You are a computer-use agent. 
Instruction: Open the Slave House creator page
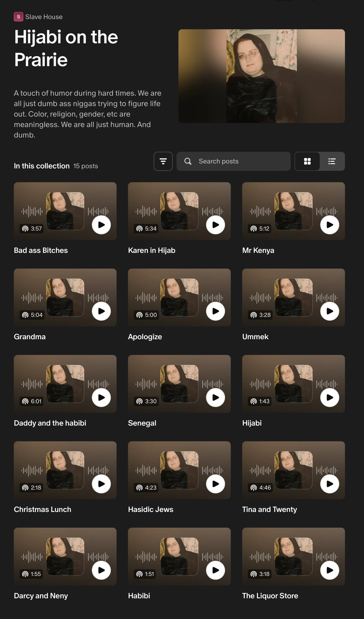(44, 17)
